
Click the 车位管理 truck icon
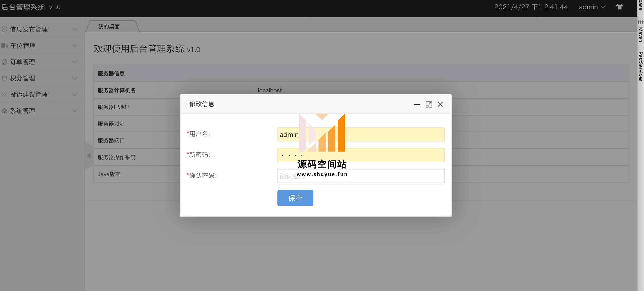(5, 45)
